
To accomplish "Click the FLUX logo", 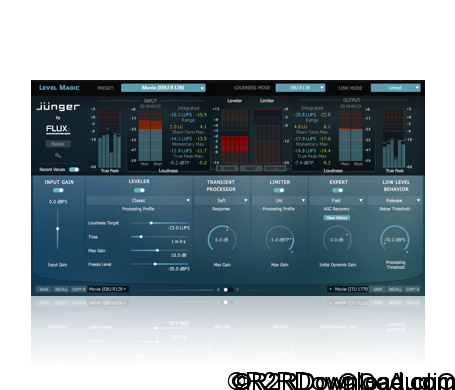I will [x=58, y=130].
